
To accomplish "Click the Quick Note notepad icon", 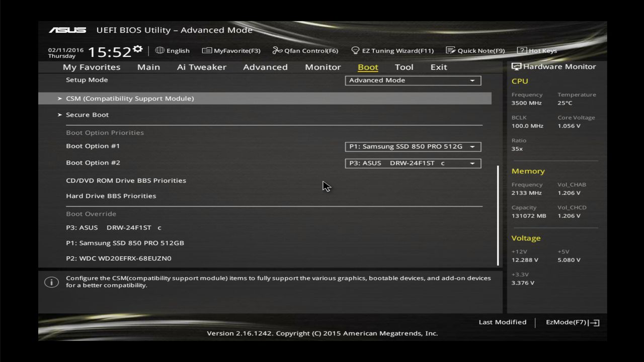I will click(450, 50).
